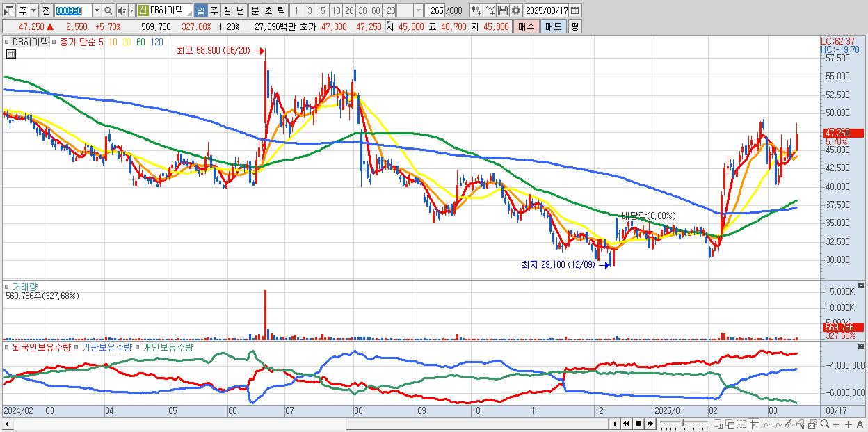Click the stacked charts icon bottom-right
The height and width of the screenshot is (432, 868).
pyautogui.click(x=812, y=424)
